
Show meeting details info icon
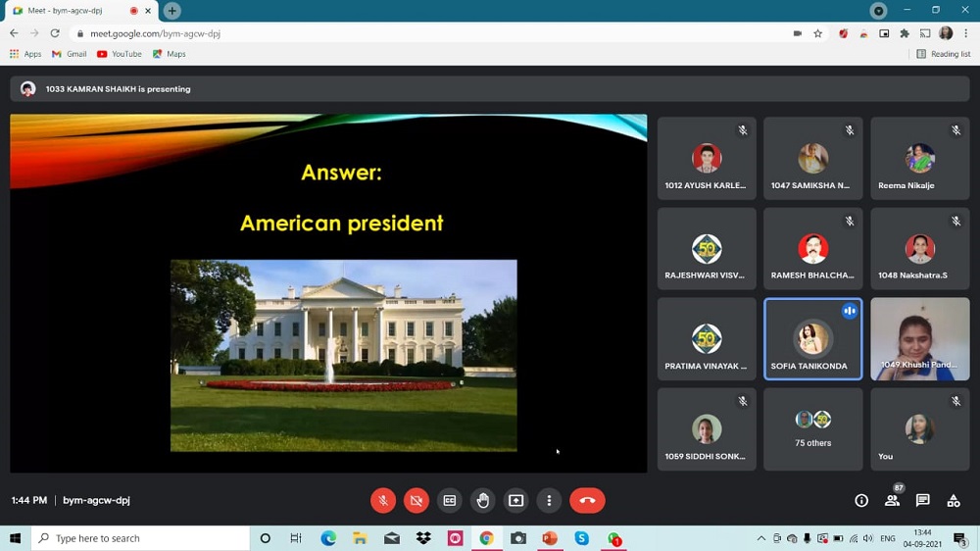[x=861, y=500]
